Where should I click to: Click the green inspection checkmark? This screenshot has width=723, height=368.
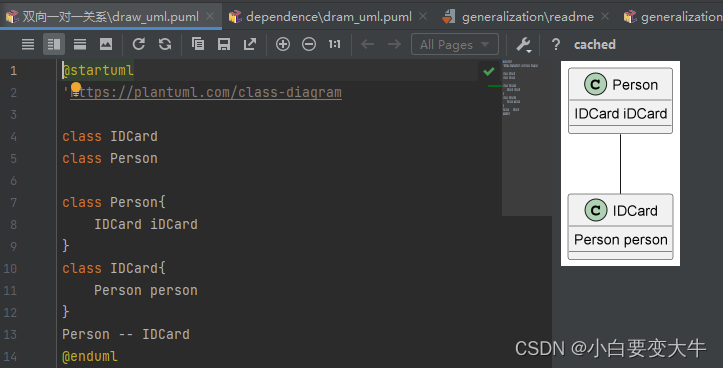coord(489,71)
